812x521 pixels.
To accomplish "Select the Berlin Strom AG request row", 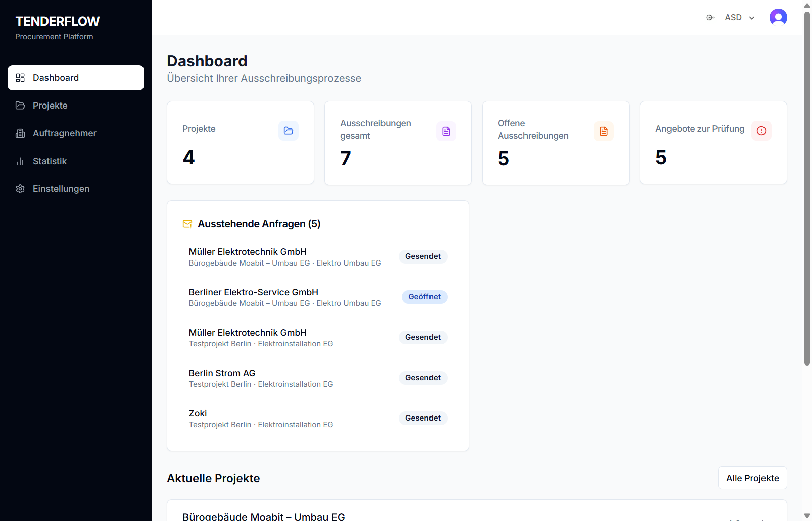I will [222, 373].
